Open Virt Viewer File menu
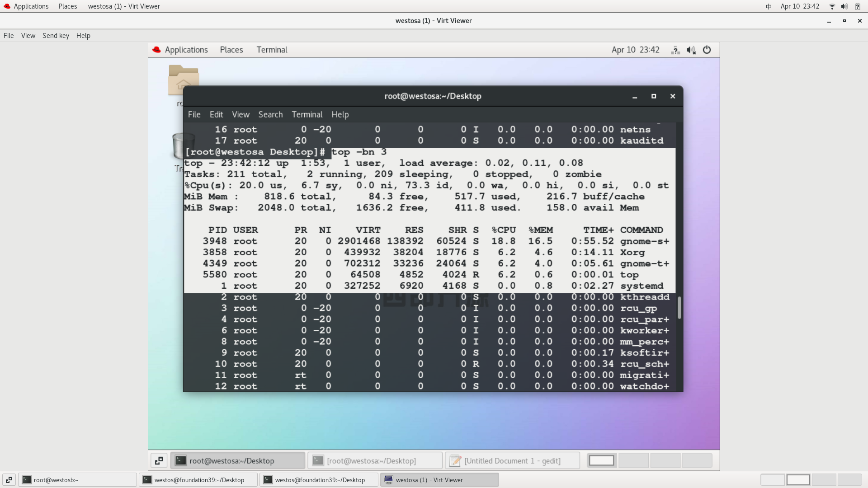Viewport: 868px width, 488px height. (9, 36)
